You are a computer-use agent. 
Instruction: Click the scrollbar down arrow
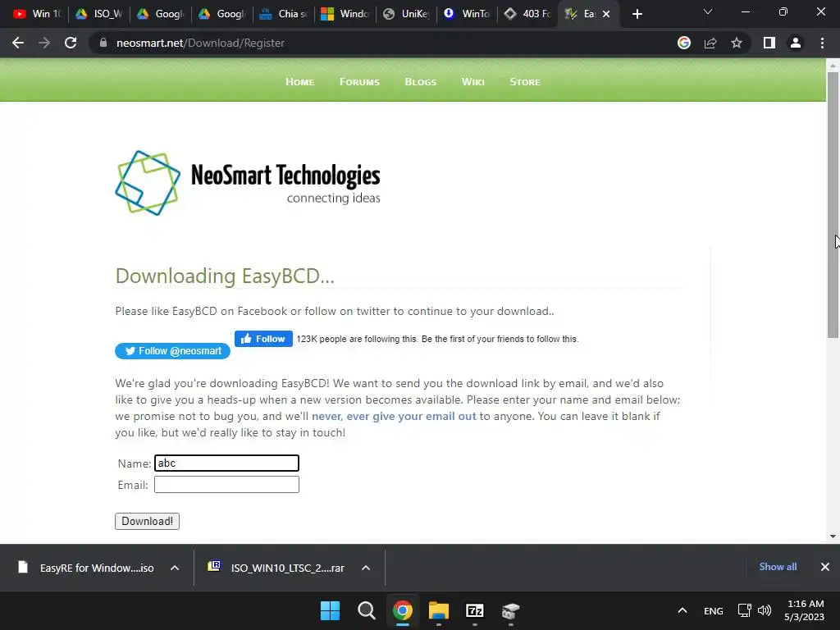pyautogui.click(x=833, y=536)
